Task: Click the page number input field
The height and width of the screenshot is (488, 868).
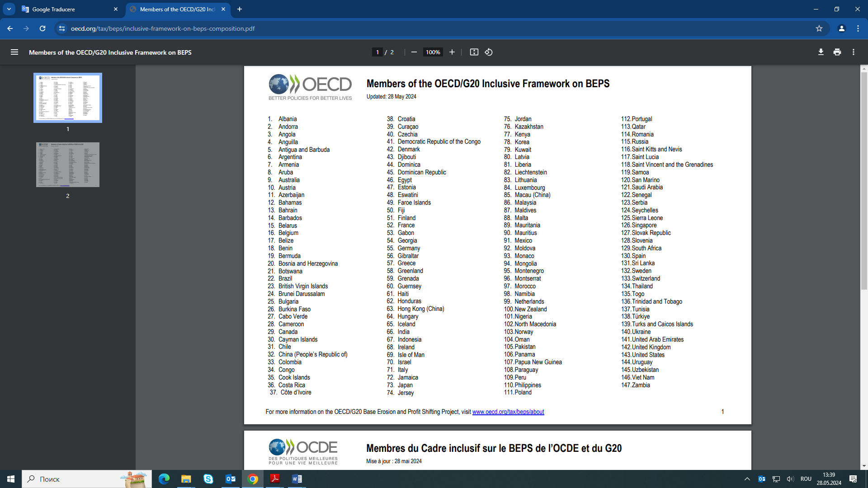Action: (377, 52)
